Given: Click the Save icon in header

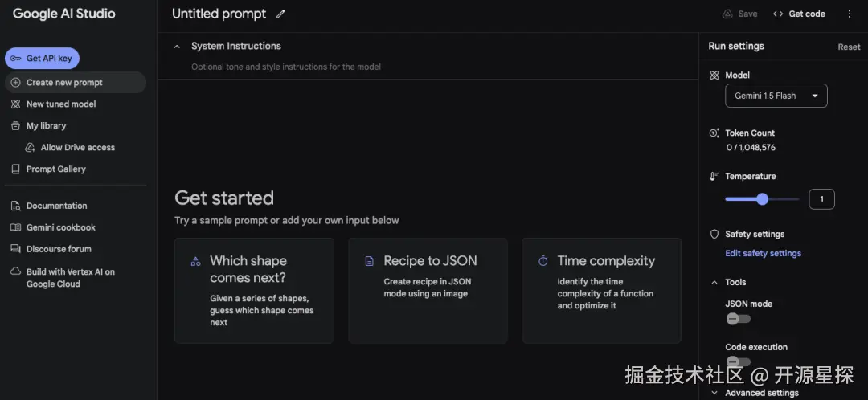Looking at the screenshot, I should tap(727, 14).
